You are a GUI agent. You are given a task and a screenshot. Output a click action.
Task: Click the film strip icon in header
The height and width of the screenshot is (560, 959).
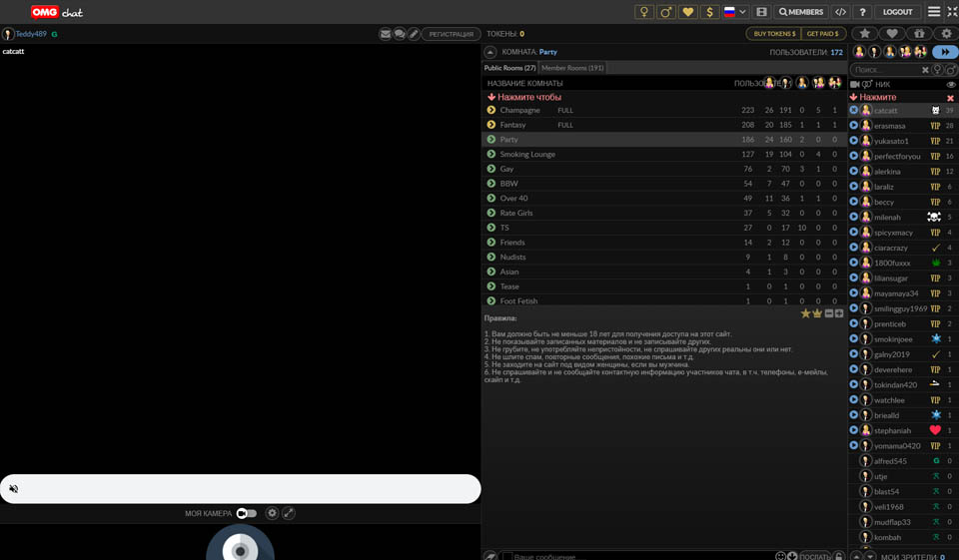point(761,12)
